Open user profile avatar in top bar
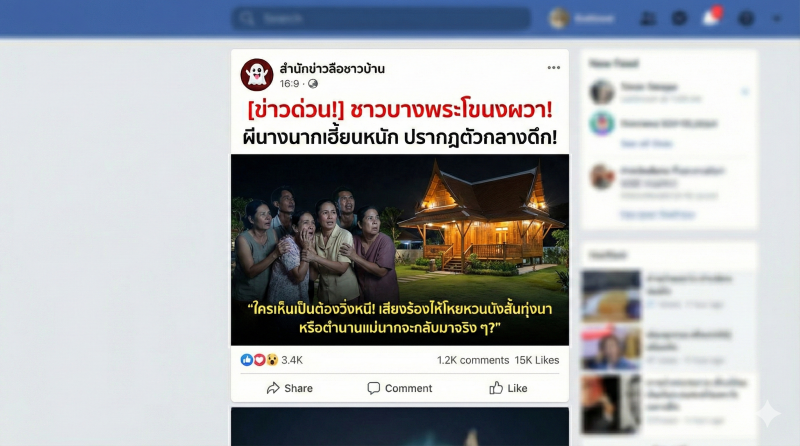The image size is (800, 446). (x=559, y=19)
